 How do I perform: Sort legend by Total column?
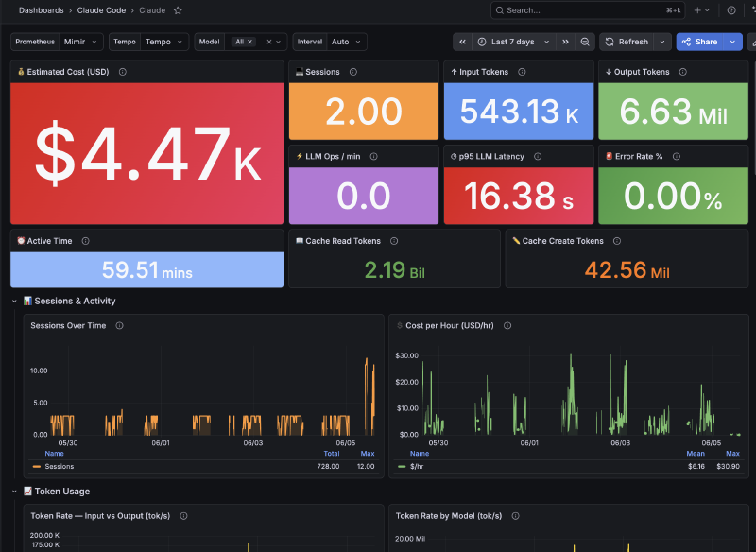click(x=332, y=454)
